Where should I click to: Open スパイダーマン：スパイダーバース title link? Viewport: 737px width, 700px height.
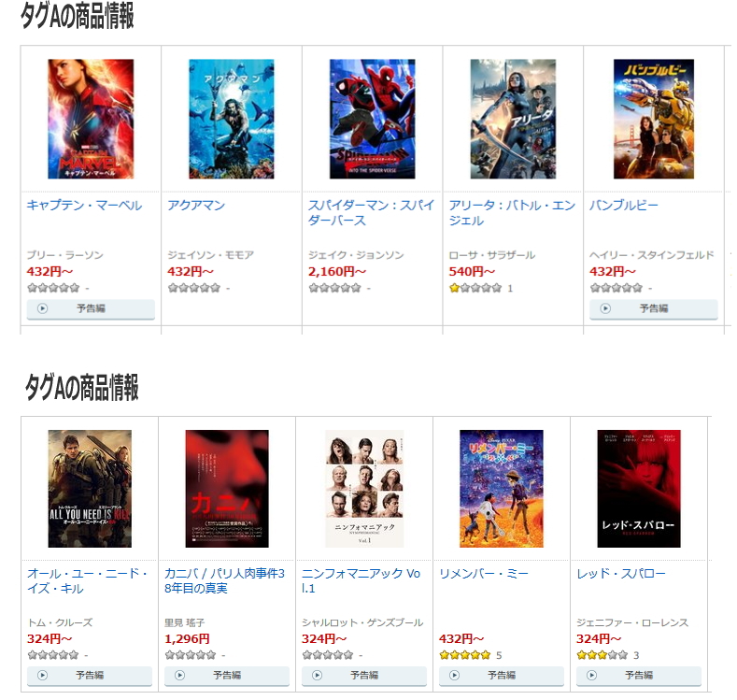coord(372,213)
